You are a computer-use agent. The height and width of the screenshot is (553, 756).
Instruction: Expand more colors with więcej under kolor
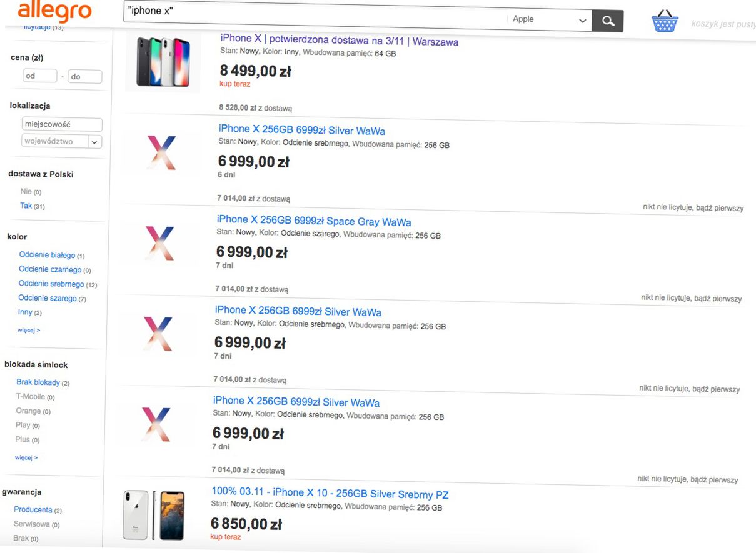[x=29, y=330]
